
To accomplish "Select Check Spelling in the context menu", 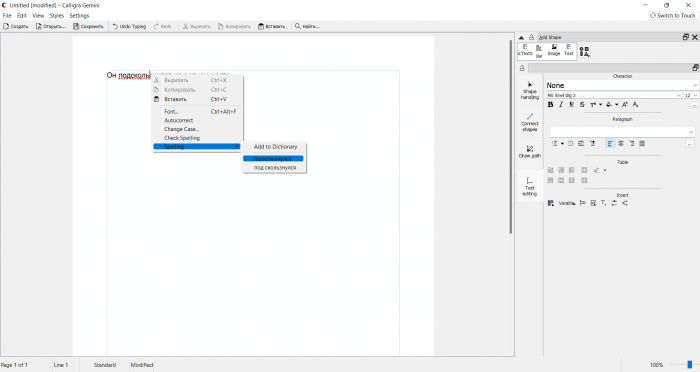I will pos(198,138).
